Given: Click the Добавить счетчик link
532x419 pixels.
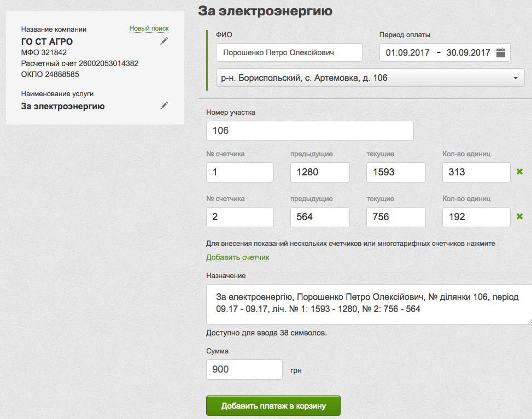Looking at the screenshot, I should click(x=237, y=257).
